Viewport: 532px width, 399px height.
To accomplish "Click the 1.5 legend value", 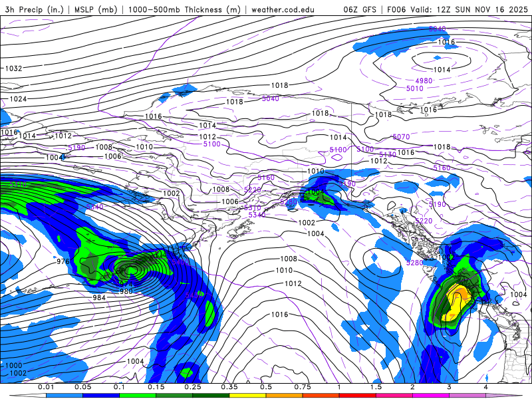I will coord(376,387).
